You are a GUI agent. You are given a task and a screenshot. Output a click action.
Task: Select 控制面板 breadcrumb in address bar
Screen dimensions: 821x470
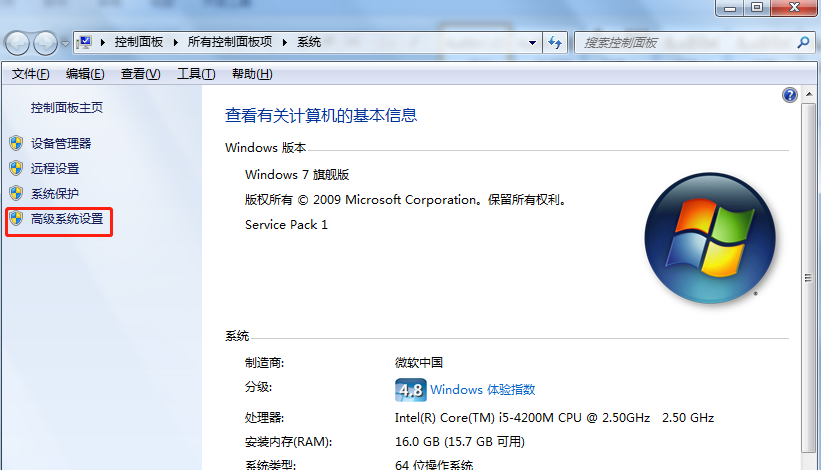[x=139, y=42]
